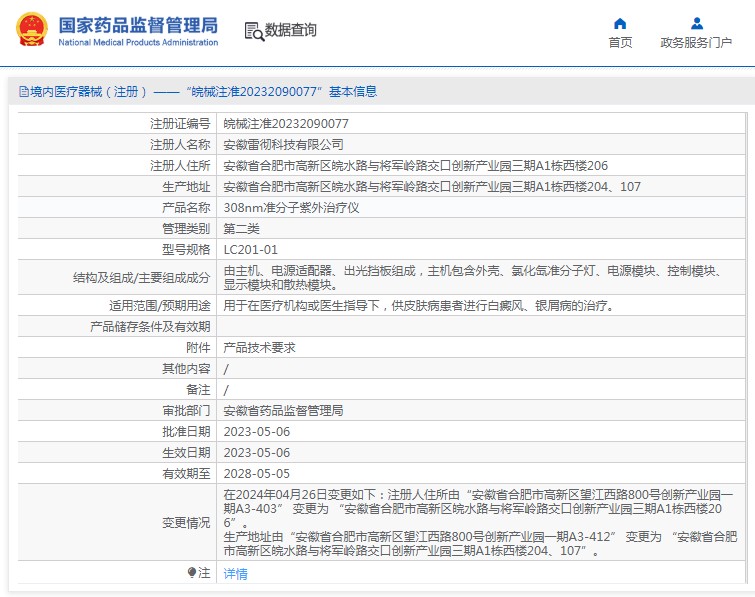
Task: Click the lightbulb icon beside 注
Action: coord(192,573)
